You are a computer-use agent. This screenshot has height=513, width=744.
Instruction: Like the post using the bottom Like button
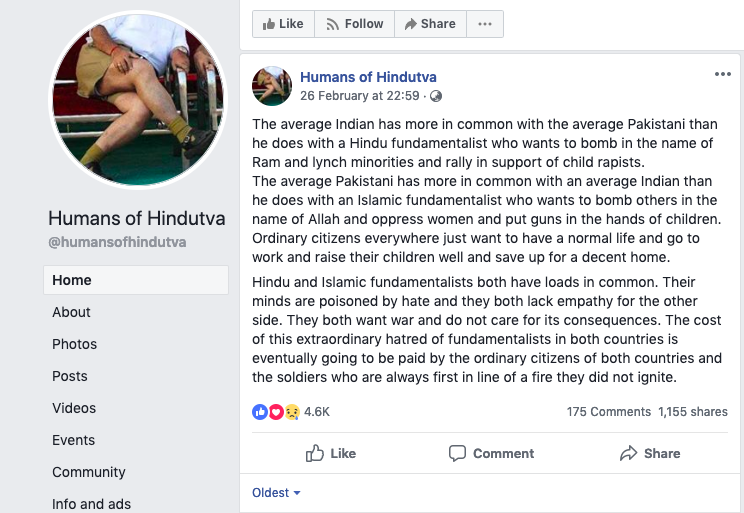coord(331,453)
